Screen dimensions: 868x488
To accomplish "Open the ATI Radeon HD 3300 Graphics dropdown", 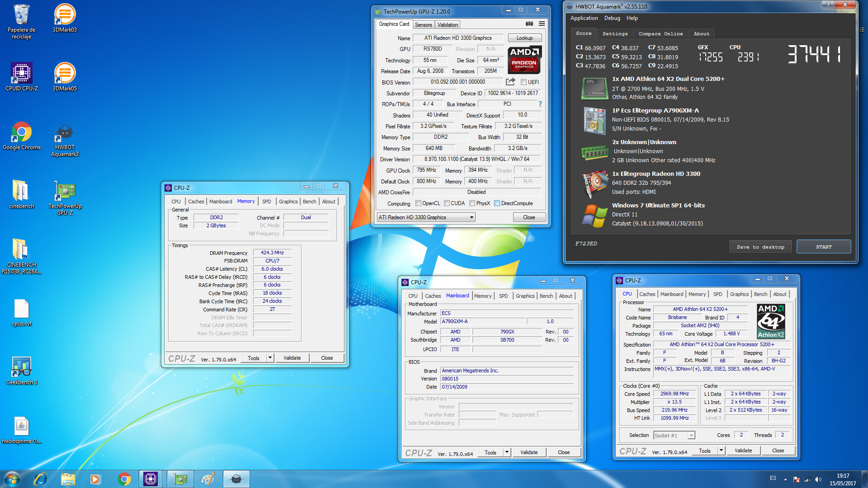I will [426, 217].
